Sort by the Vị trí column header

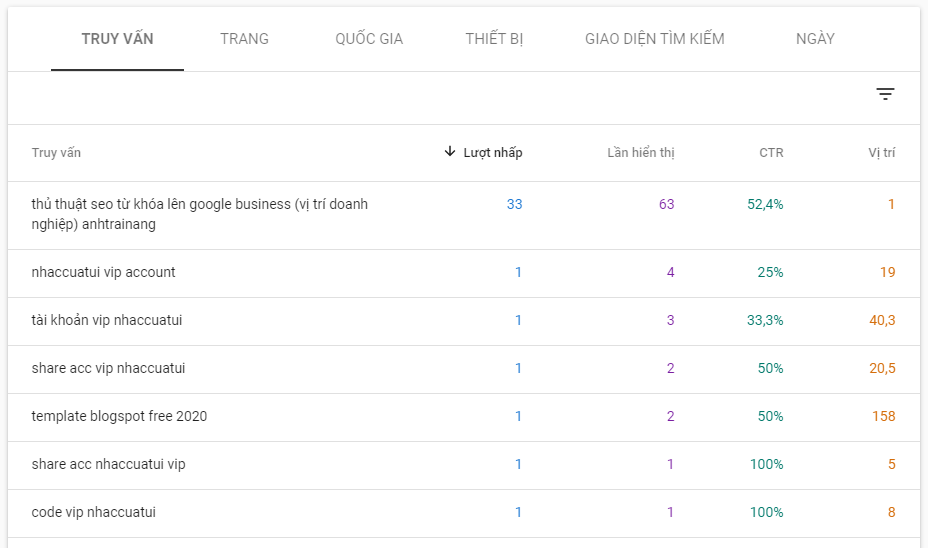881,153
